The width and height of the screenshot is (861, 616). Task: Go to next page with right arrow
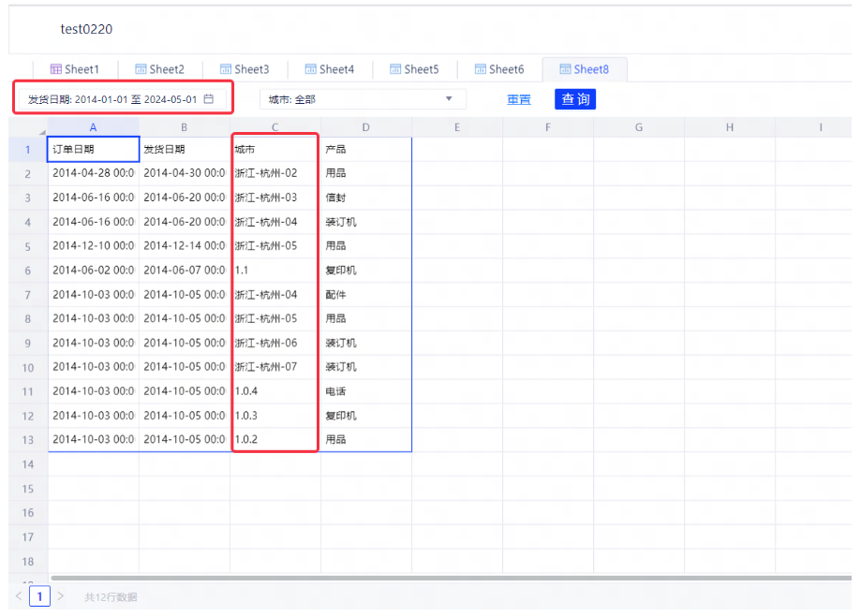click(x=61, y=596)
